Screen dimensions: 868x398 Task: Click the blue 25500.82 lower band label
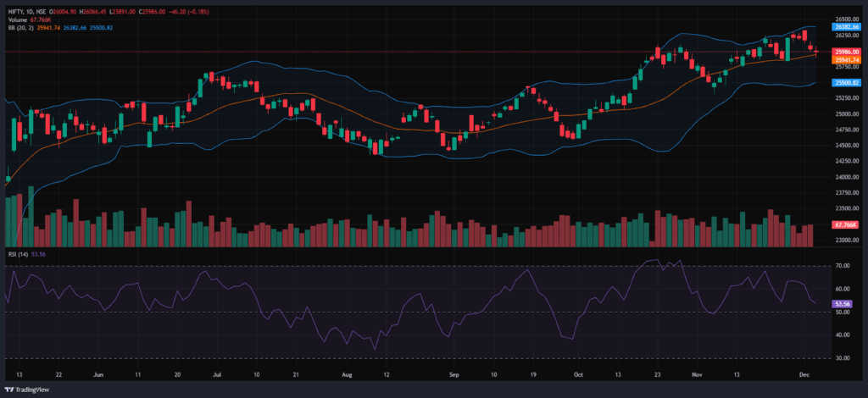[x=848, y=83]
